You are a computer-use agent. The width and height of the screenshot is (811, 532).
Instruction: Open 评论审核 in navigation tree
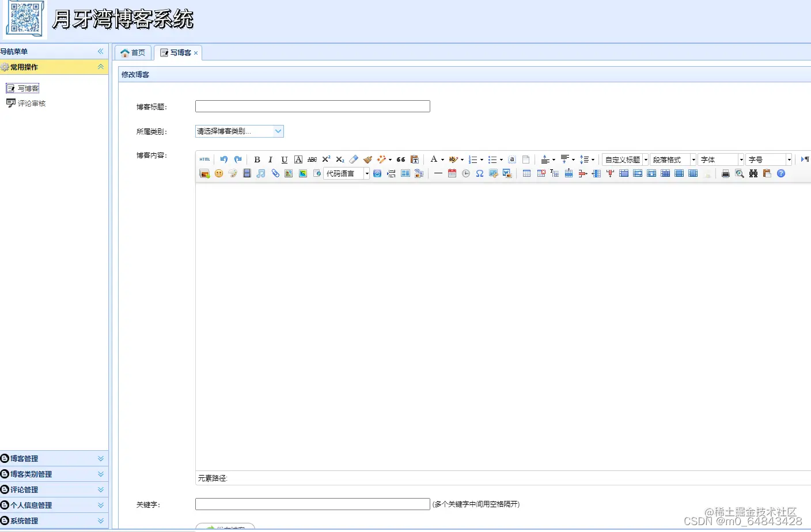[x=26, y=103]
